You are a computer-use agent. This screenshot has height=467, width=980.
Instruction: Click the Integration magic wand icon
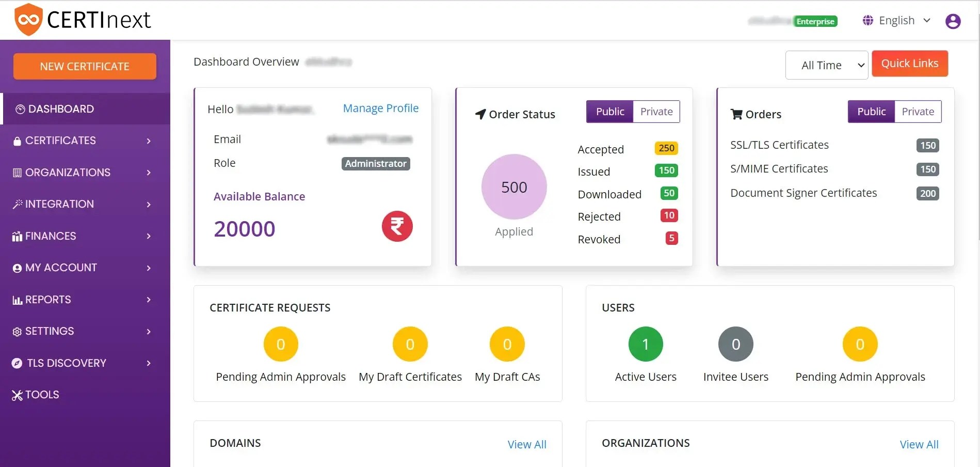18,204
